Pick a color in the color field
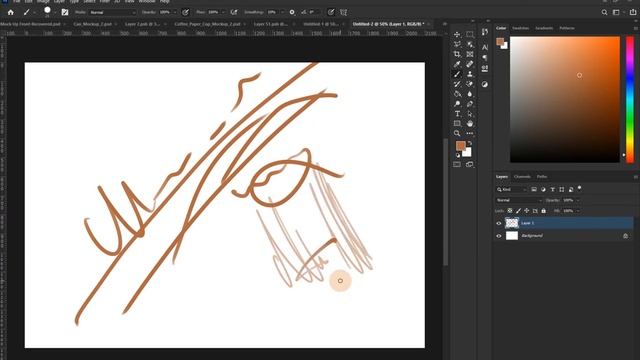Viewport: 640px width, 360px height. (x=565, y=100)
